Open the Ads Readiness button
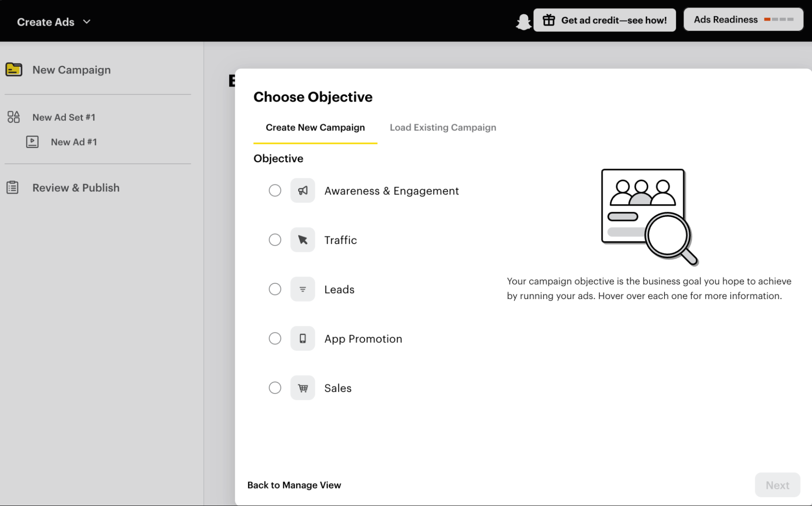Screen dimensions: 812x506 [743, 20]
